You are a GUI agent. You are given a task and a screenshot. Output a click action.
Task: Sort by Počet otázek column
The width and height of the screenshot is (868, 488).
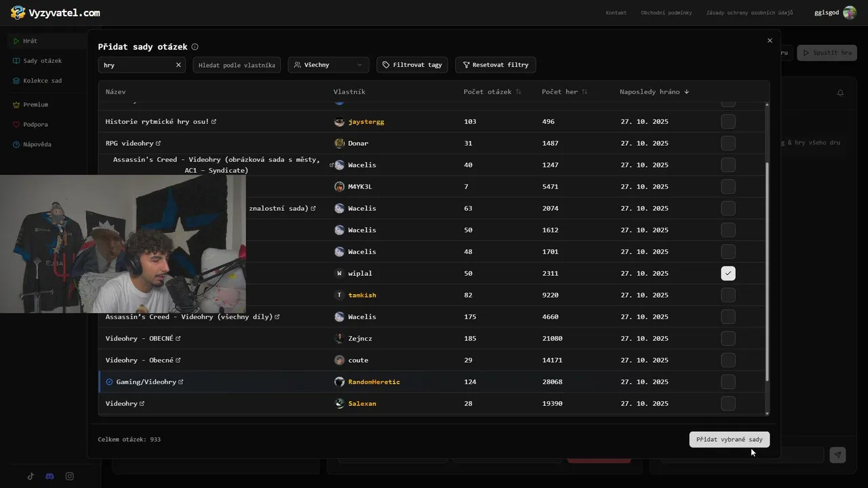[492, 92]
